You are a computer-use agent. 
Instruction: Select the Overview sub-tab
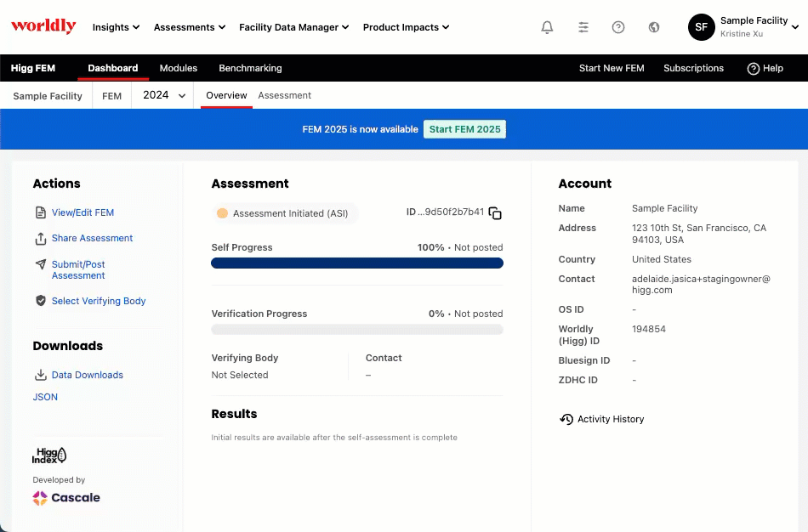tap(226, 95)
